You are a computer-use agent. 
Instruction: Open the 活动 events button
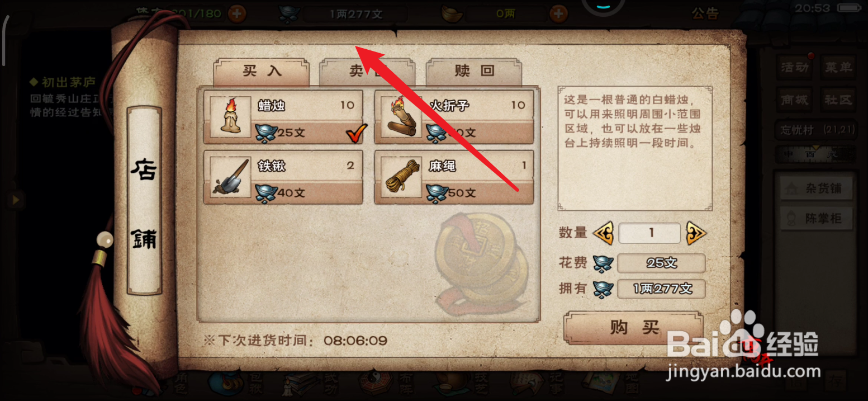point(795,68)
